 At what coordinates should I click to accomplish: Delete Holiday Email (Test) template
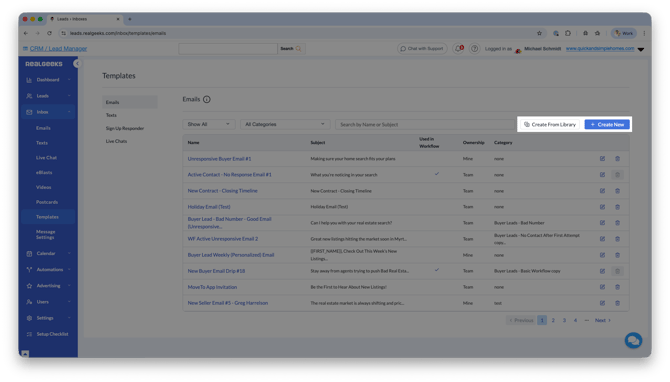pos(617,207)
